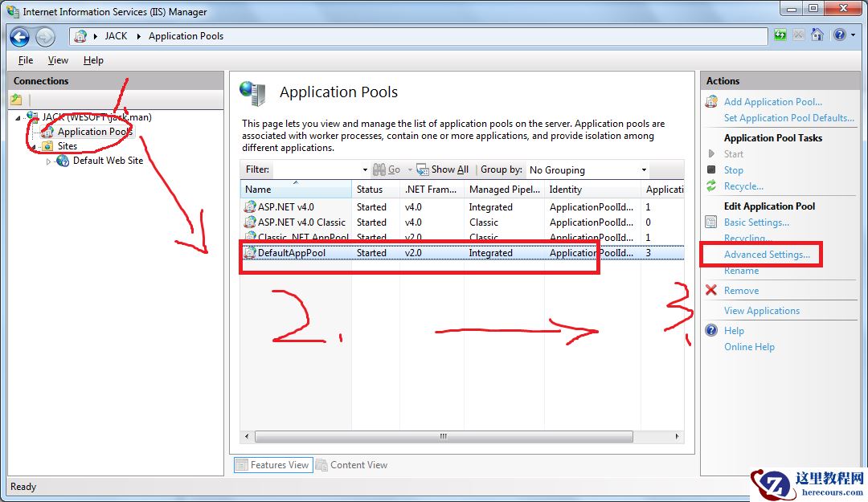The width and height of the screenshot is (868, 502).
Task: Click the Go binoculars button
Action: 387,169
